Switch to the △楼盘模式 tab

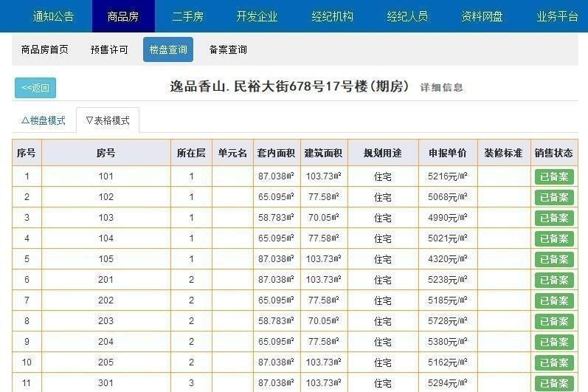click(44, 120)
